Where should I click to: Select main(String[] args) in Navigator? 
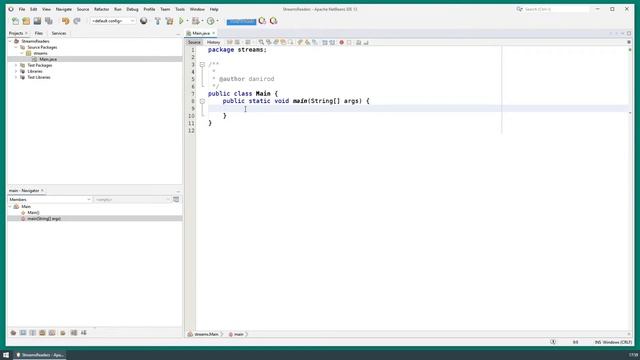point(44,219)
